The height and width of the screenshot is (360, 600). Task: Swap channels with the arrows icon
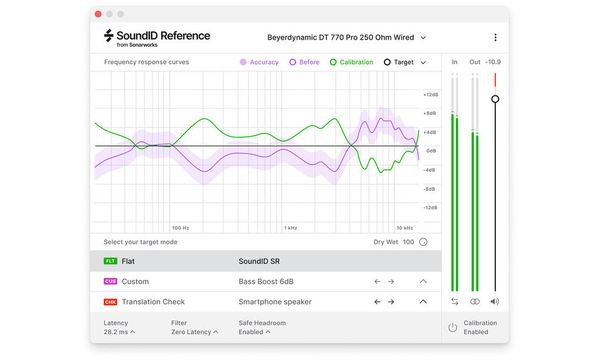tap(455, 301)
